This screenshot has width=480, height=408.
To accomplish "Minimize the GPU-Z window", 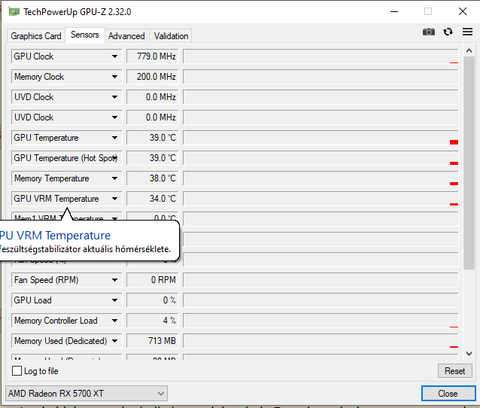I will point(394,12).
